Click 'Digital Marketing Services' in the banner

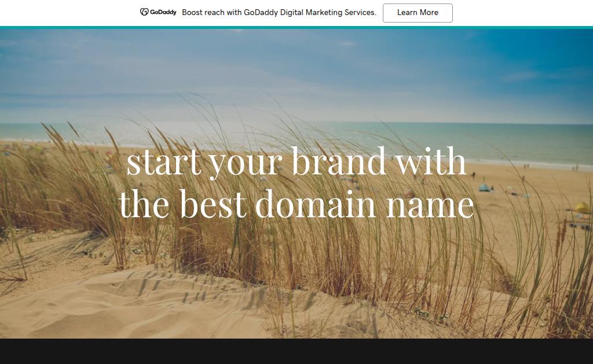pos(328,13)
